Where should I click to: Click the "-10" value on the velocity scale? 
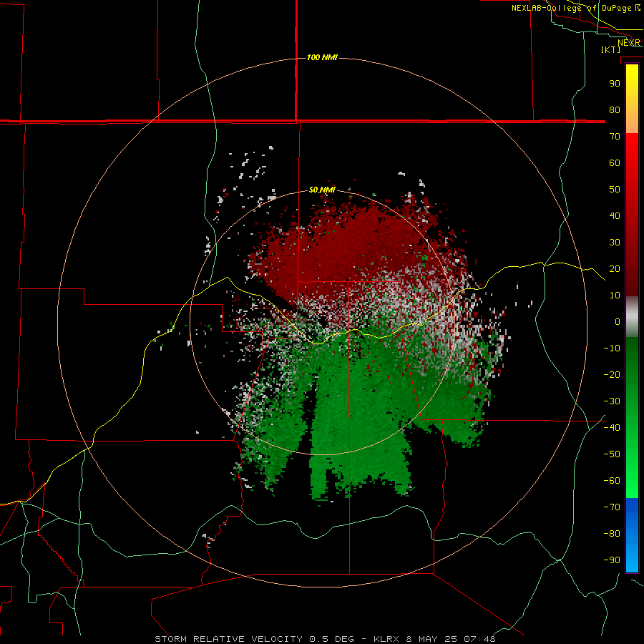point(612,348)
